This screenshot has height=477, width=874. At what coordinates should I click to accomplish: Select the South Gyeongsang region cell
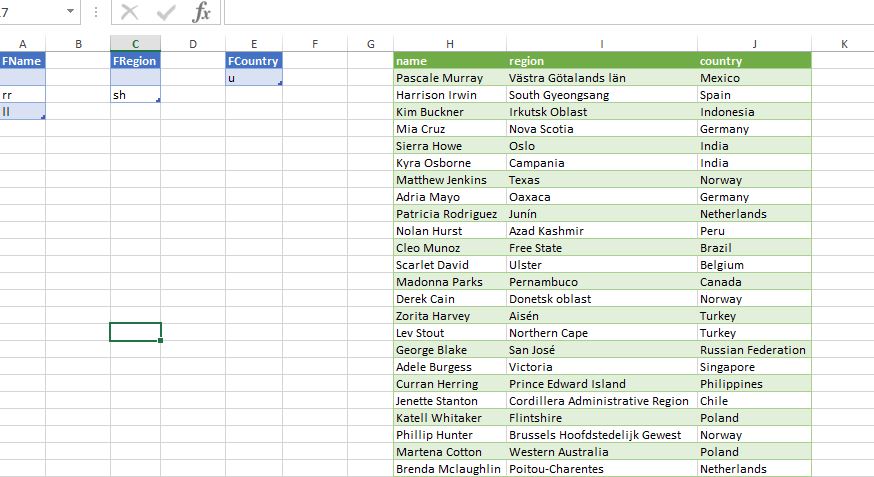click(601, 95)
